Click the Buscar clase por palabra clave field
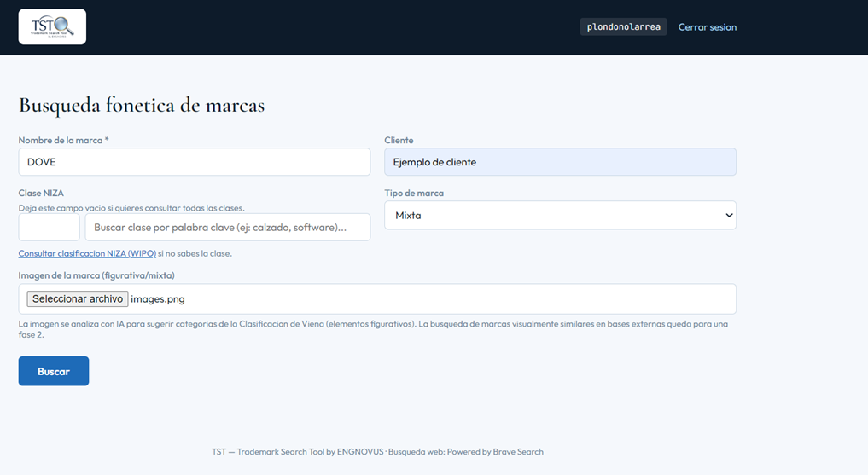868x475 pixels. [x=228, y=228]
